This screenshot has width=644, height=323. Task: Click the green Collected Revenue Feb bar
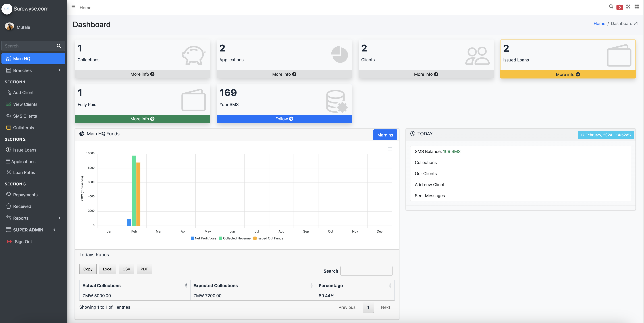[x=134, y=191]
